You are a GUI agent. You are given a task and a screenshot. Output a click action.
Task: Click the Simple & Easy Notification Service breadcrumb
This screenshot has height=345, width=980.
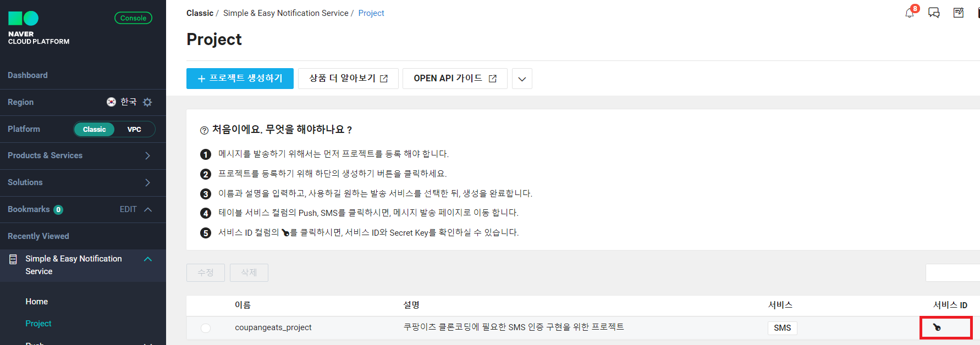[x=285, y=13]
